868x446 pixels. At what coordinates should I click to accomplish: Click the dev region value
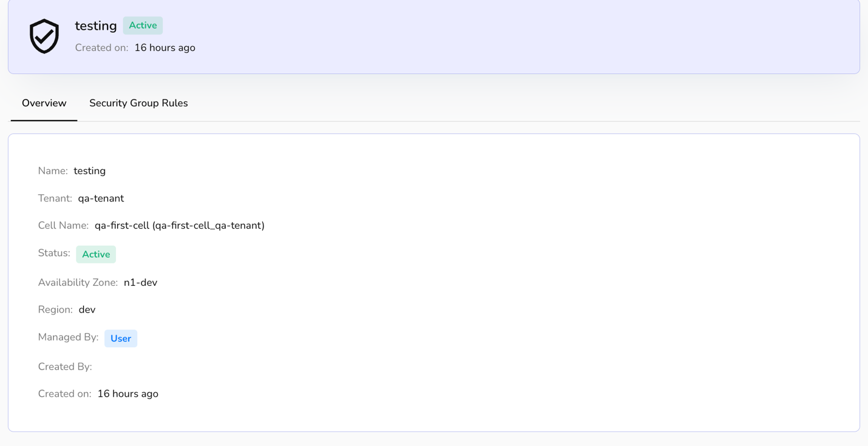pyautogui.click(x=87, y=309)
